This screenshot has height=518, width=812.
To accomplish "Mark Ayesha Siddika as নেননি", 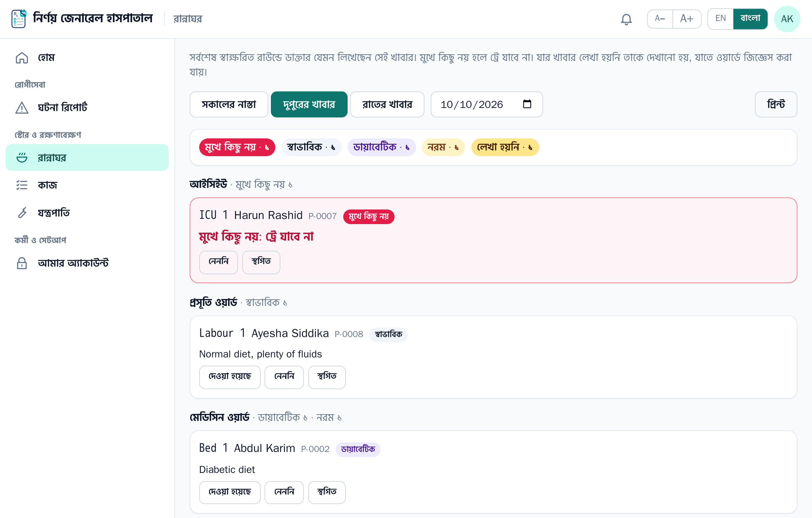I will (x=284, y=377).
